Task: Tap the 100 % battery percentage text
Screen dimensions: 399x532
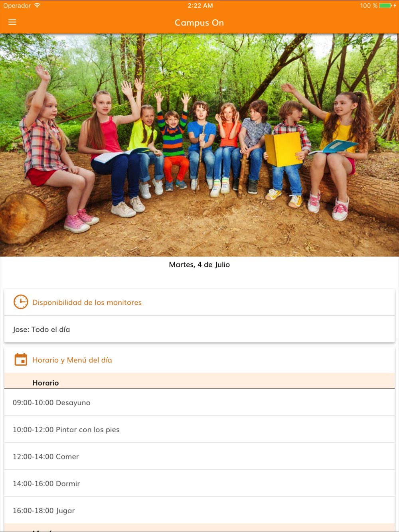Action: click(x=368, y=6)
